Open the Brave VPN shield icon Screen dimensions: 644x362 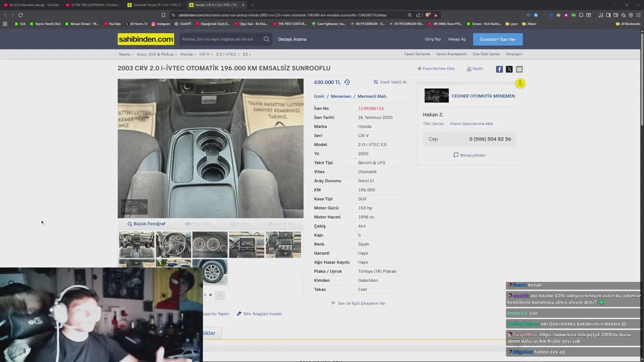point(630,15)
